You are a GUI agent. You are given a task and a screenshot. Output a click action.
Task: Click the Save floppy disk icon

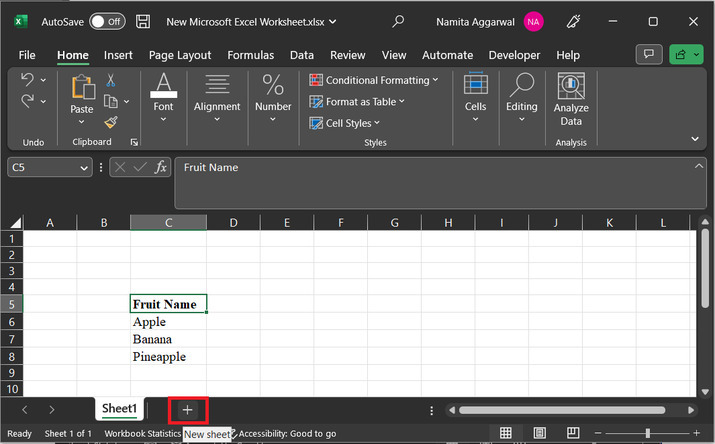143,21
